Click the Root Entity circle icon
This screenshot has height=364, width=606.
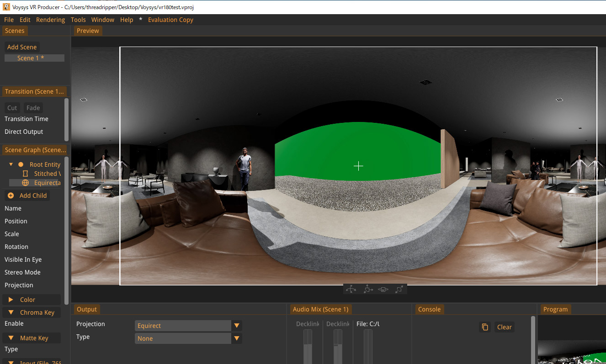(x=21, y=164)
